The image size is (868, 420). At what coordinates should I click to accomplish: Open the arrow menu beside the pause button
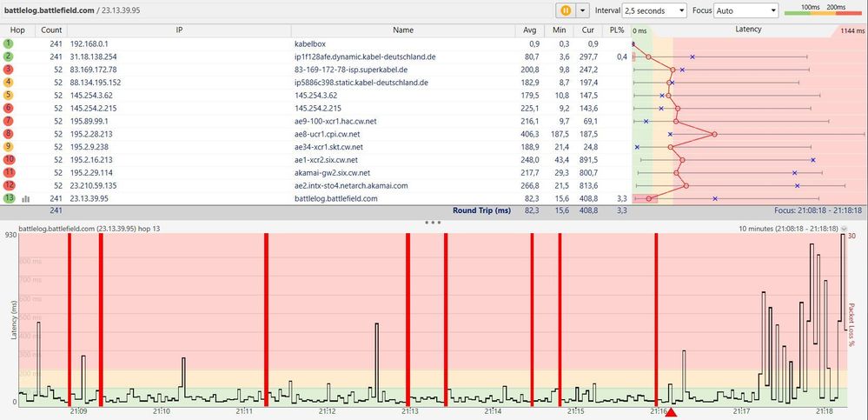(582, 10)
